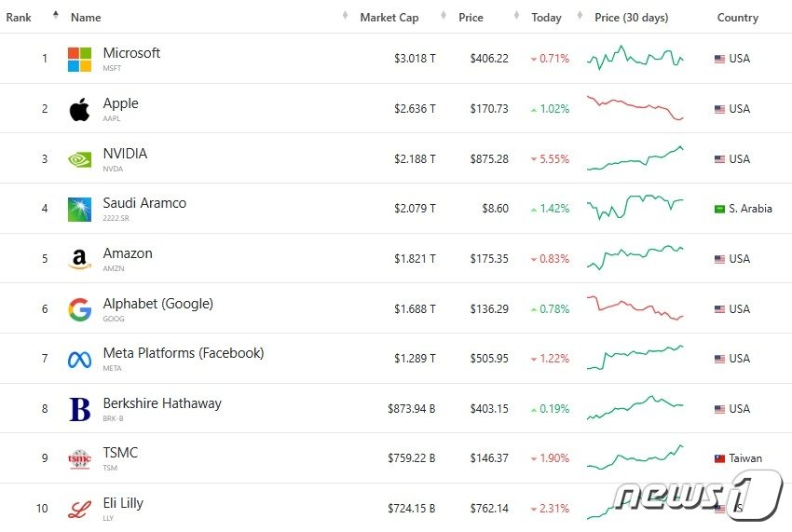Click the Eli Lilly logo icon

pos(79,509)
